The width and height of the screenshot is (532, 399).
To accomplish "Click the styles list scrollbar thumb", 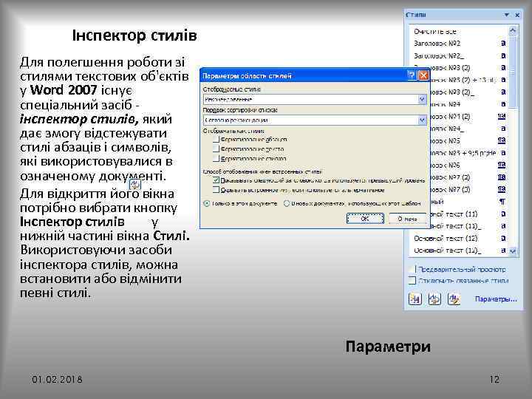I will (513, 71).
